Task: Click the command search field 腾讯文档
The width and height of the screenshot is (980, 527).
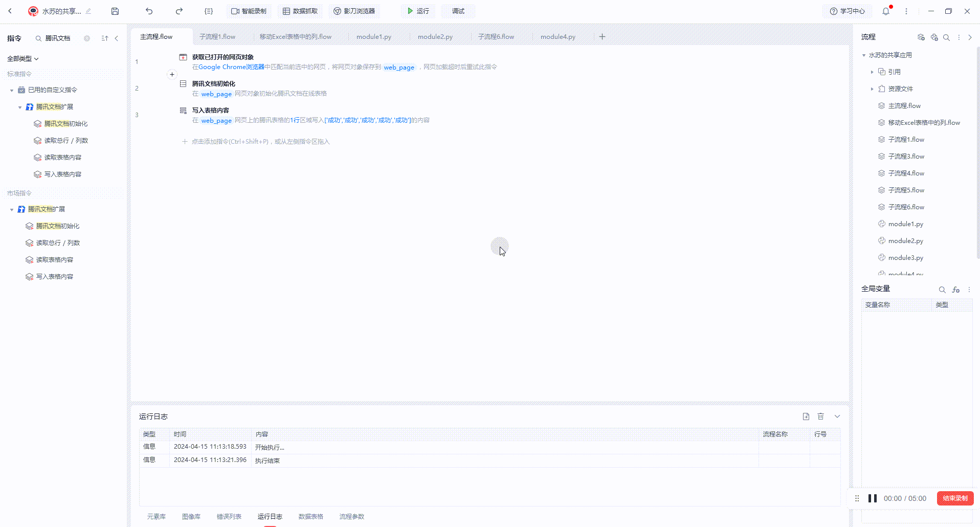Action: coord(58,38)
